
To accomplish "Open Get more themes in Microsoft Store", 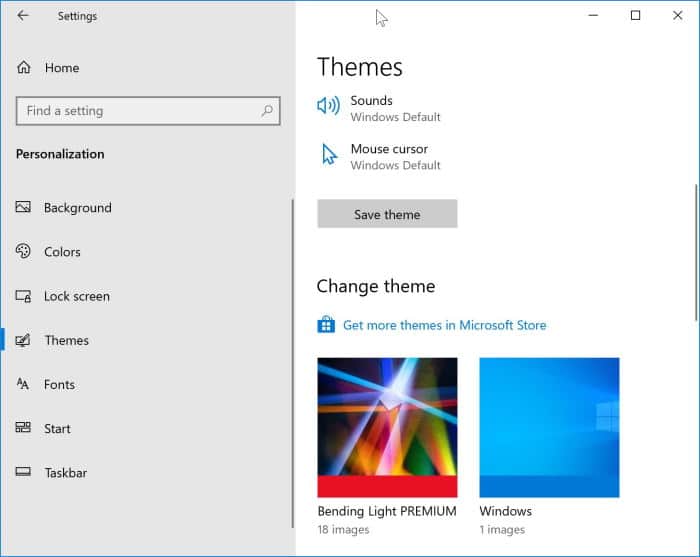I will tap(445, 325).
